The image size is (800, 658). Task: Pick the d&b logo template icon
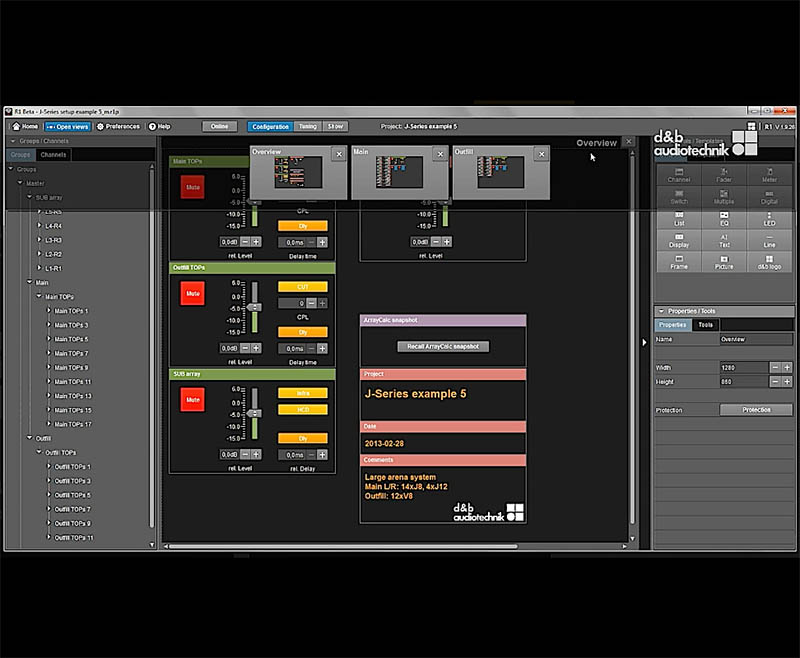769,262
